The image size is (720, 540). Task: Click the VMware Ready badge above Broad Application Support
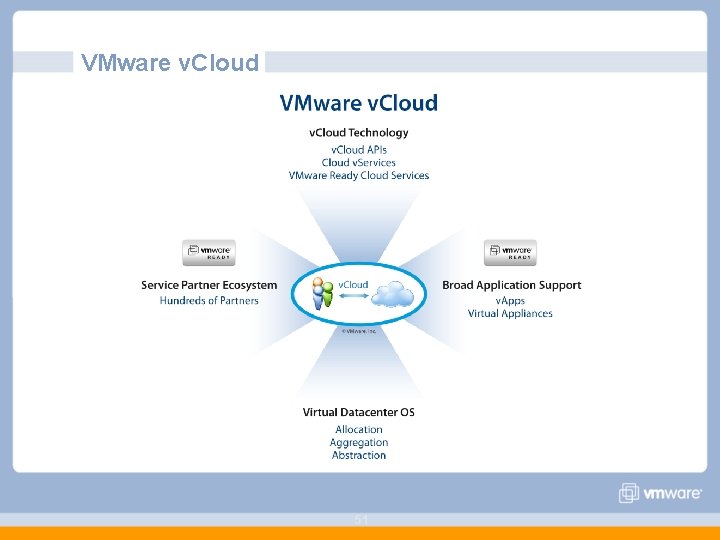click(x=510, y=253)
